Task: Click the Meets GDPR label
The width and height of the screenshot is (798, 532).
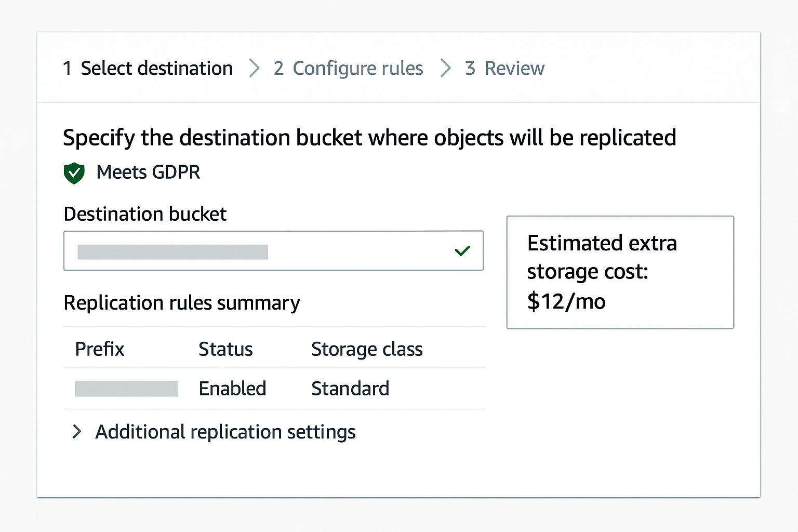Action: [148, 172]
